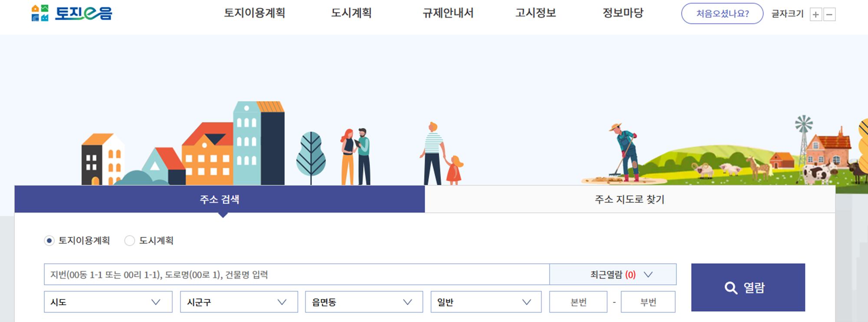The image size is (868, 322).
Task: Expand the 최근열람 recent list
Action: pos(613,274)
